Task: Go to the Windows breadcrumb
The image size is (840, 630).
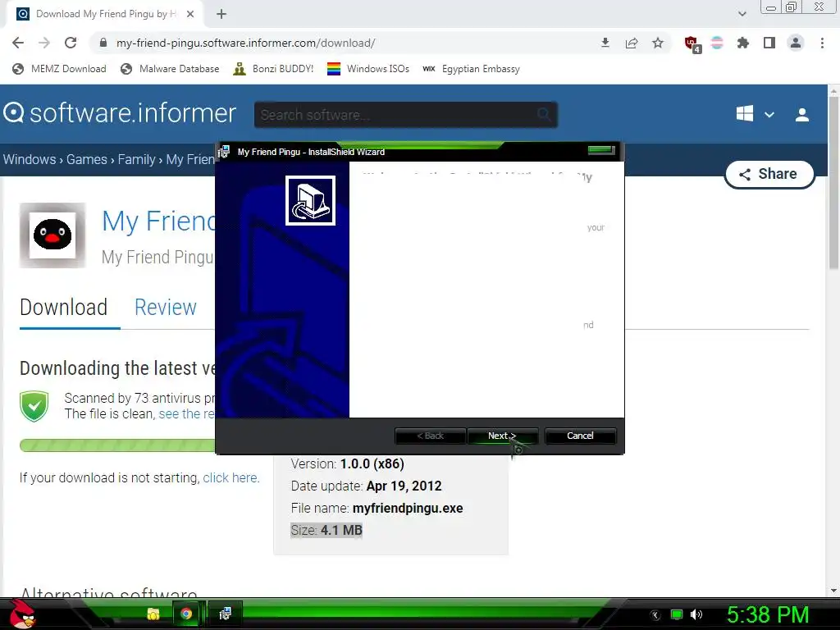Action: click(x=30, y=160)
